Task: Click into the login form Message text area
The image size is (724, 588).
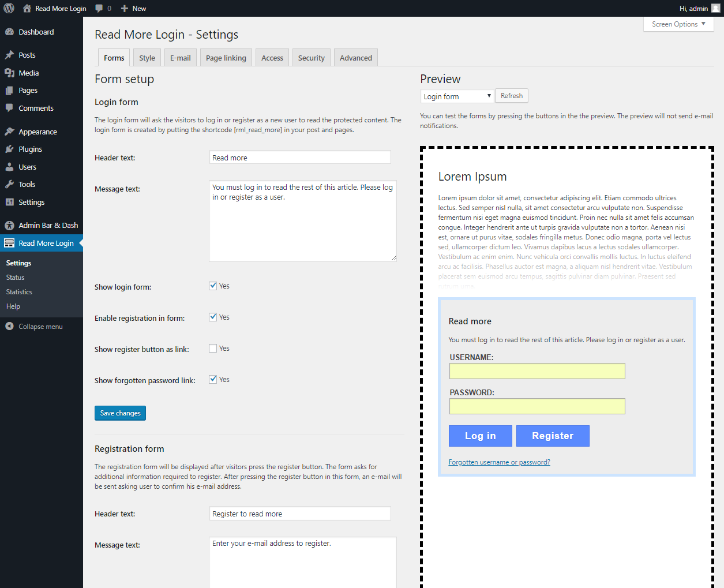Action: click(x=303, y=221)
